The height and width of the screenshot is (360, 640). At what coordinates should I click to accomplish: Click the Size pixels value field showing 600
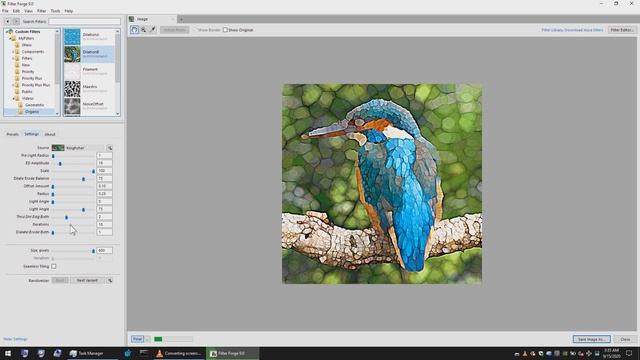[x=104, y=250]
